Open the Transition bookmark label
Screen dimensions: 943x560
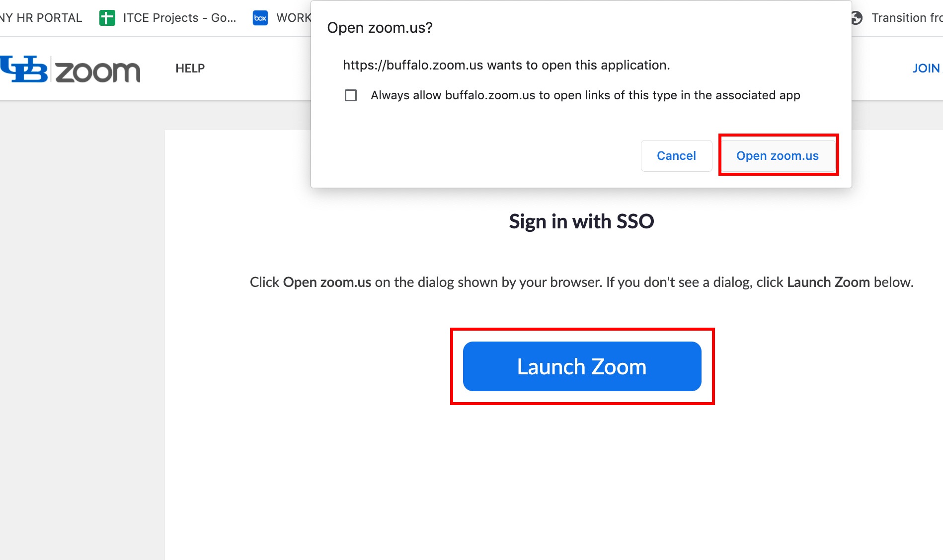tap(906, 18)
